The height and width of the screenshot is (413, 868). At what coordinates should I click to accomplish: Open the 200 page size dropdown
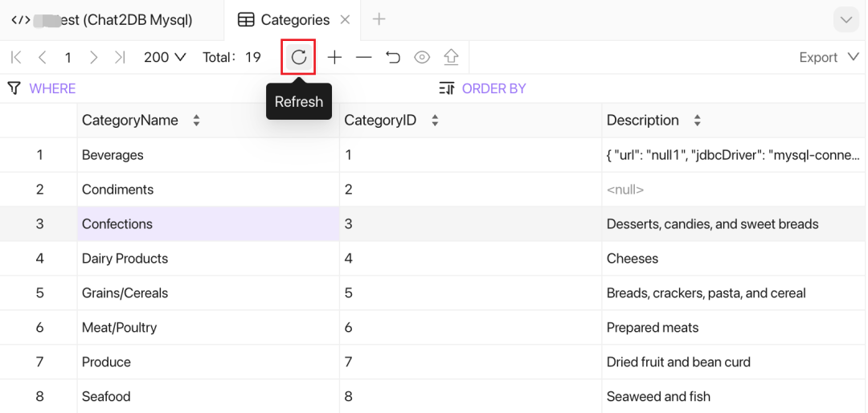click(x=165, y=57)
